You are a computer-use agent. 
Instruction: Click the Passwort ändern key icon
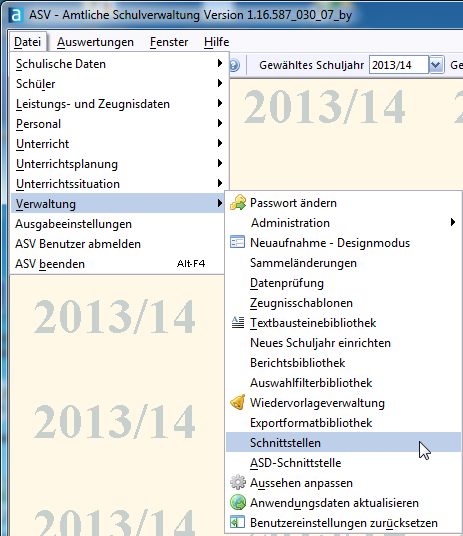point(238,202)
